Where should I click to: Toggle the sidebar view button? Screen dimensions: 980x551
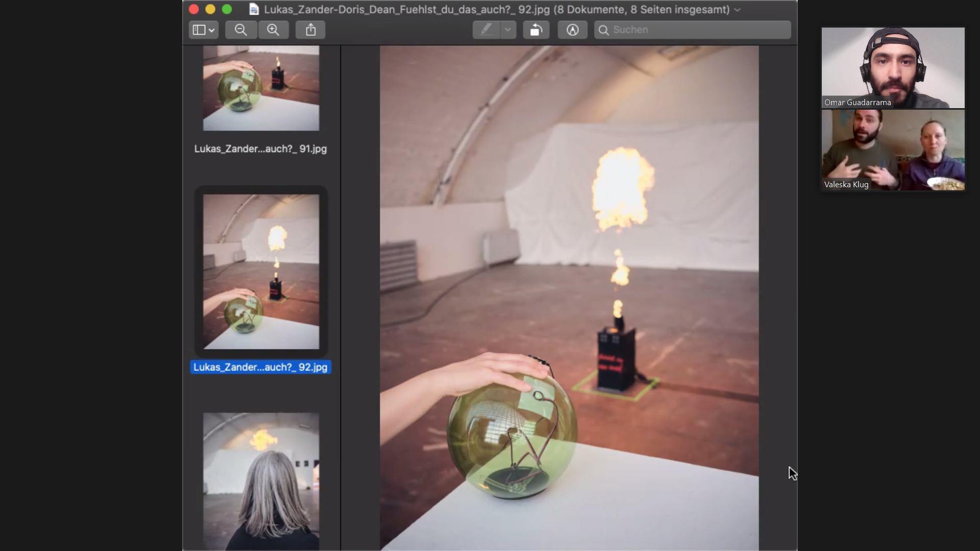(x=199, y=30)
